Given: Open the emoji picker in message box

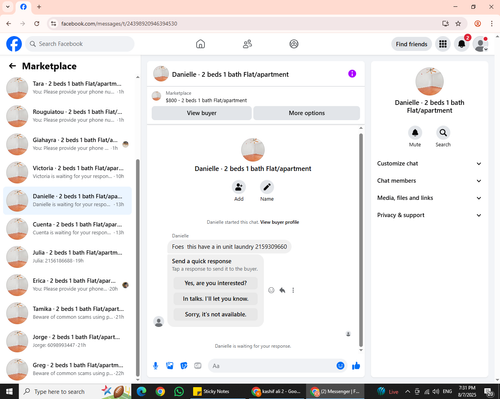Looking at the screenshot, I should 340,366.
